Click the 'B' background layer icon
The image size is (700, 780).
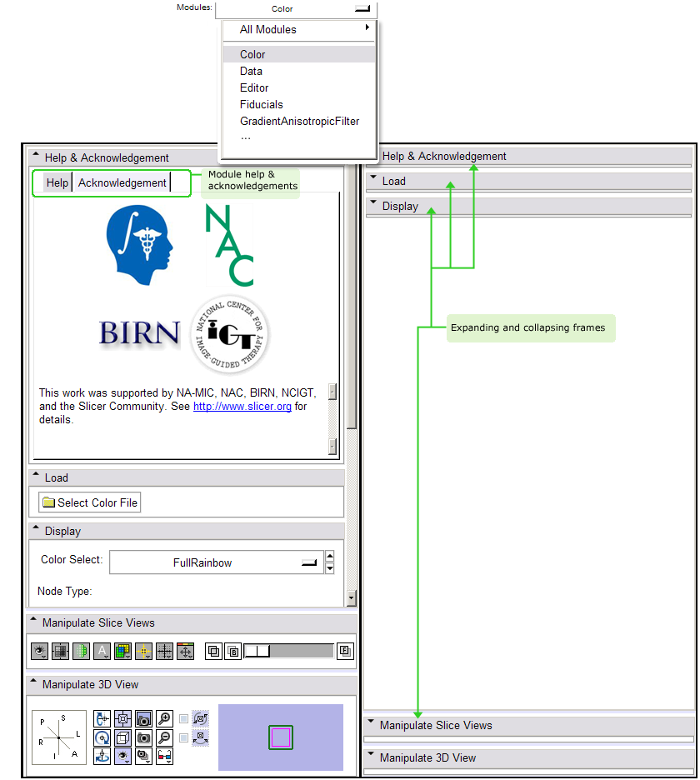pyautogui.click(x=234, y=652)
